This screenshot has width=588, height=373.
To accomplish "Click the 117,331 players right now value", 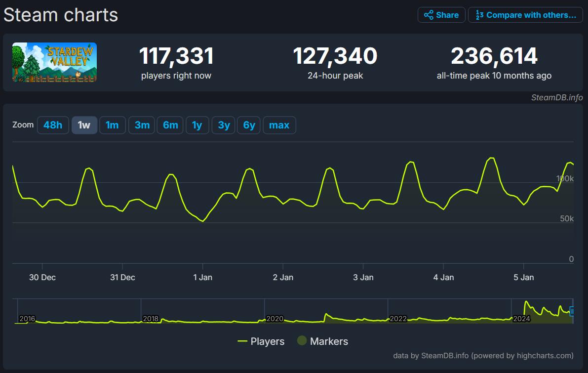I will pos(176,56).
